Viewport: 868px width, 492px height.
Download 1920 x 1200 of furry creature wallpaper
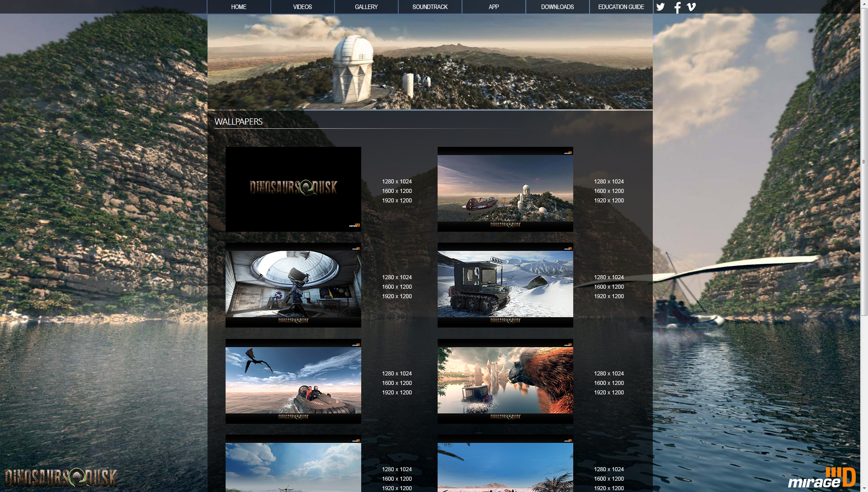pos(609,393)
